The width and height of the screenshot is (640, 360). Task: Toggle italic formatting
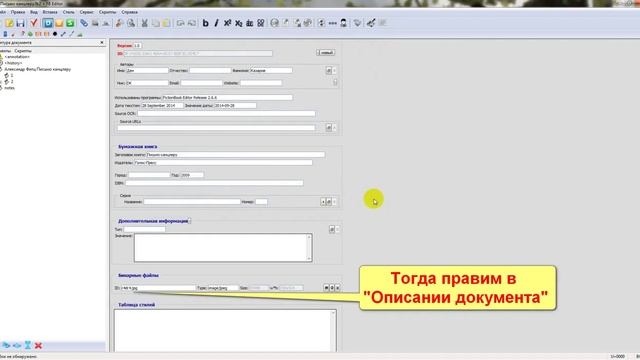216,23
